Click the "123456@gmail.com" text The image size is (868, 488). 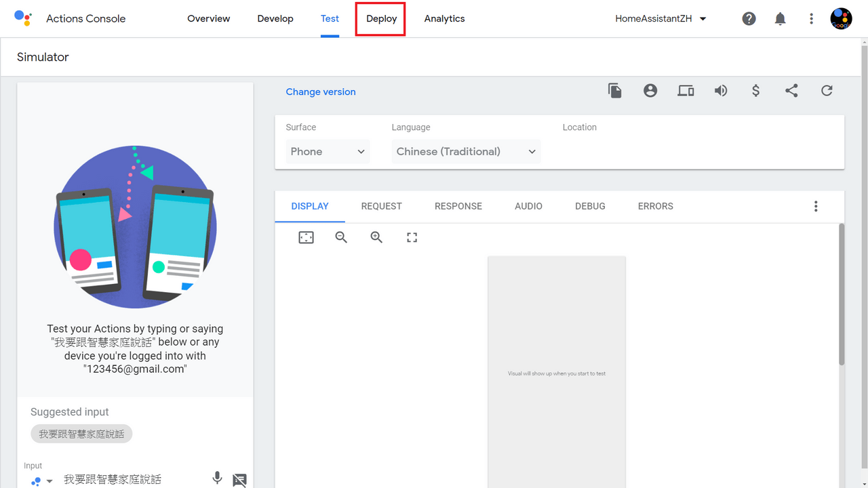click(x=135, y=369)
